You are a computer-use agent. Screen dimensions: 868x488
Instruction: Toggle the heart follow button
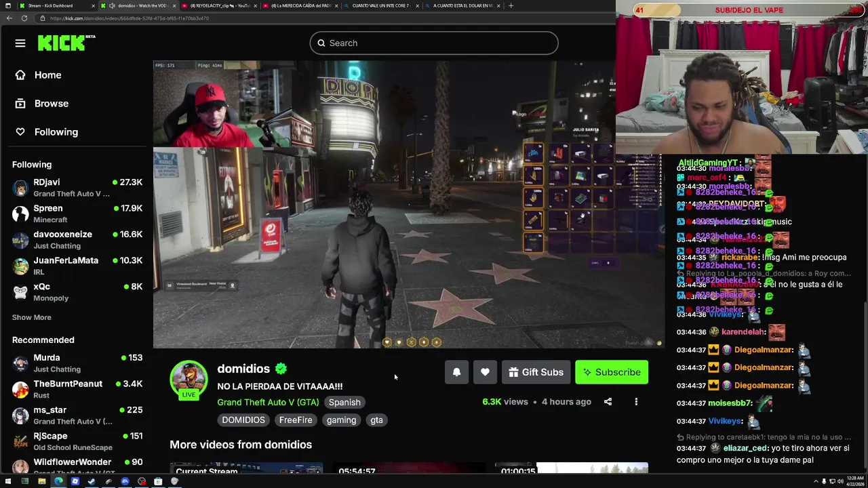pyautogui.click(x=485, y=372)
